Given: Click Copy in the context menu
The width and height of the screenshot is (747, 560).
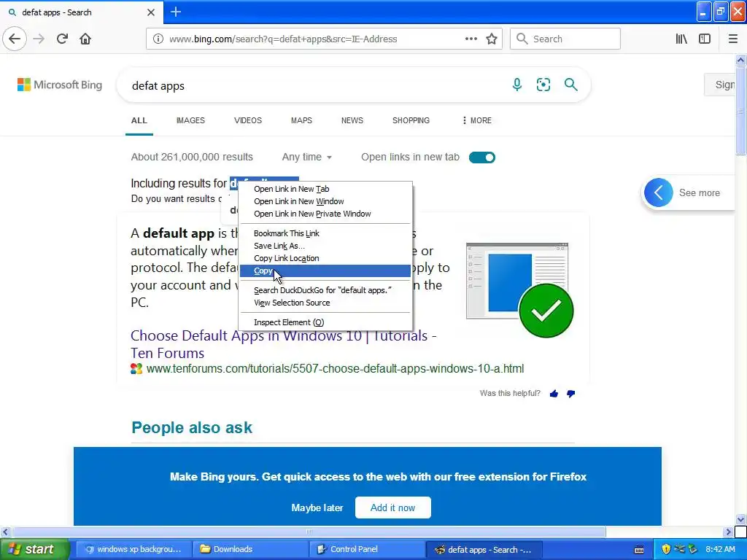Looking at the screenshot, I should tap(325, 271).
